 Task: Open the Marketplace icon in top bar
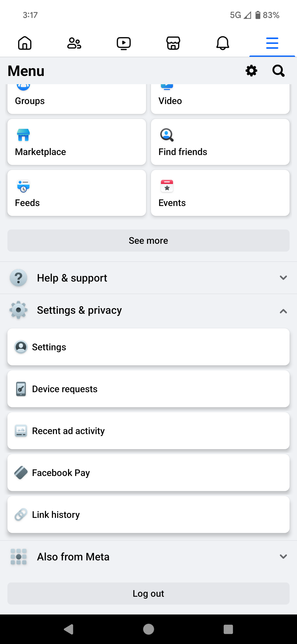tap(173, 43)
